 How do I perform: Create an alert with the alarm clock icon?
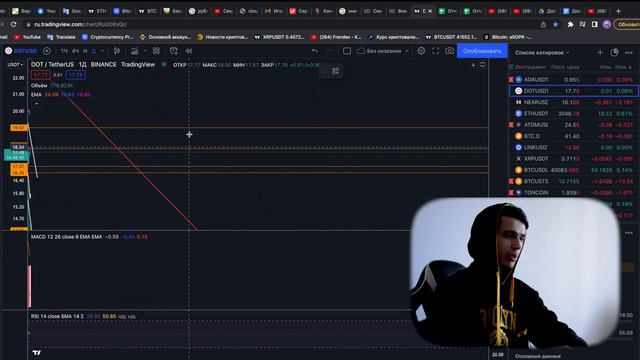(173, 51)
